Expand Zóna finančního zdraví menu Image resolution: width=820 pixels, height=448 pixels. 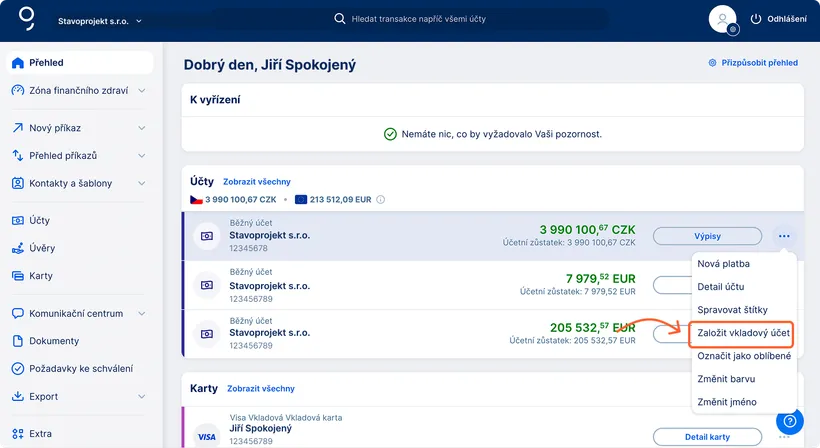click(x=79, y=90)
